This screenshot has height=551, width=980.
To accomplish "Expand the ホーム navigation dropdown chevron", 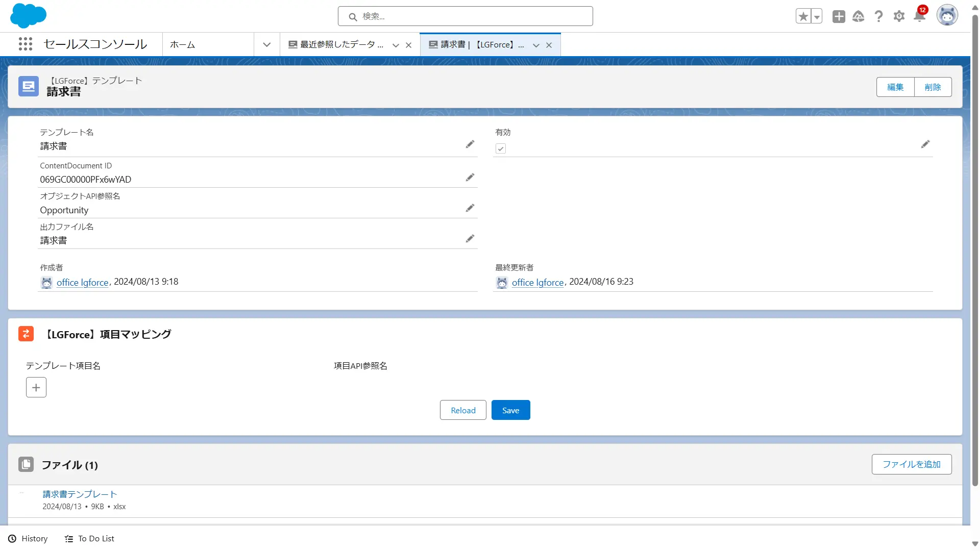I will pos(266,45).
